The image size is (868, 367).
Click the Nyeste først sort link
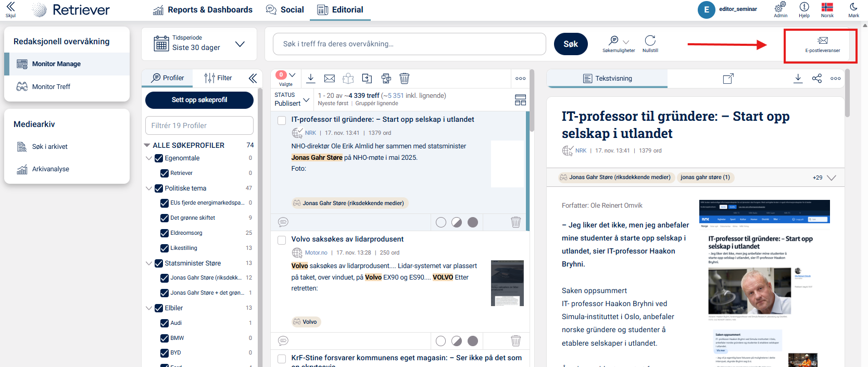tap(333, 104)
